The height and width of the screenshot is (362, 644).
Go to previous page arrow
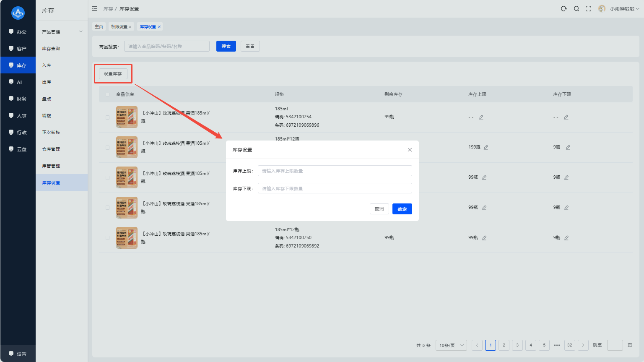click(477, 345)
